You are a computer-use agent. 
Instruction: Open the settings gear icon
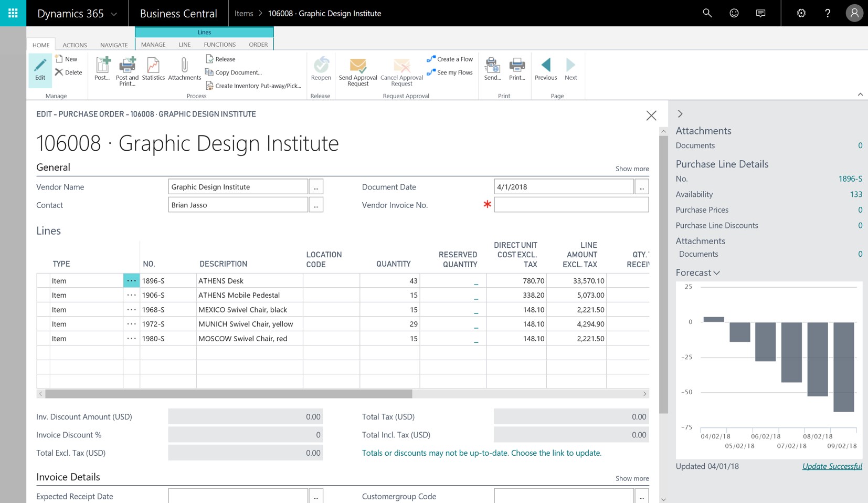pyautogui.click(x=801, y=13)
